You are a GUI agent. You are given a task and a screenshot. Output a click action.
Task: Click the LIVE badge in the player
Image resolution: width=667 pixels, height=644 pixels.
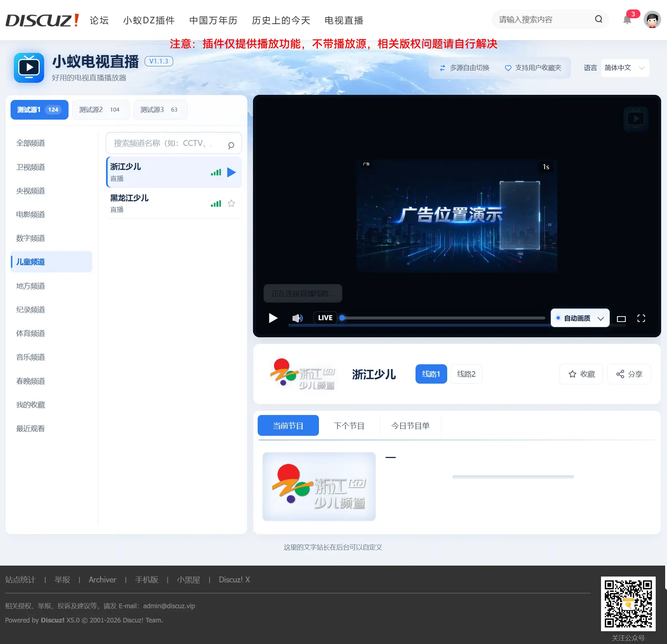pyautogui.click(x=325, y=318)
